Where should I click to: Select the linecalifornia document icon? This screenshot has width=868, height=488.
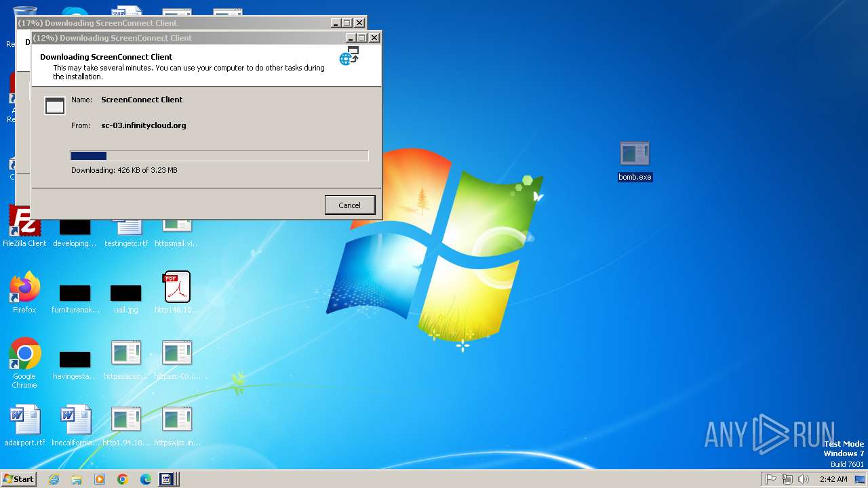(75, 426)
